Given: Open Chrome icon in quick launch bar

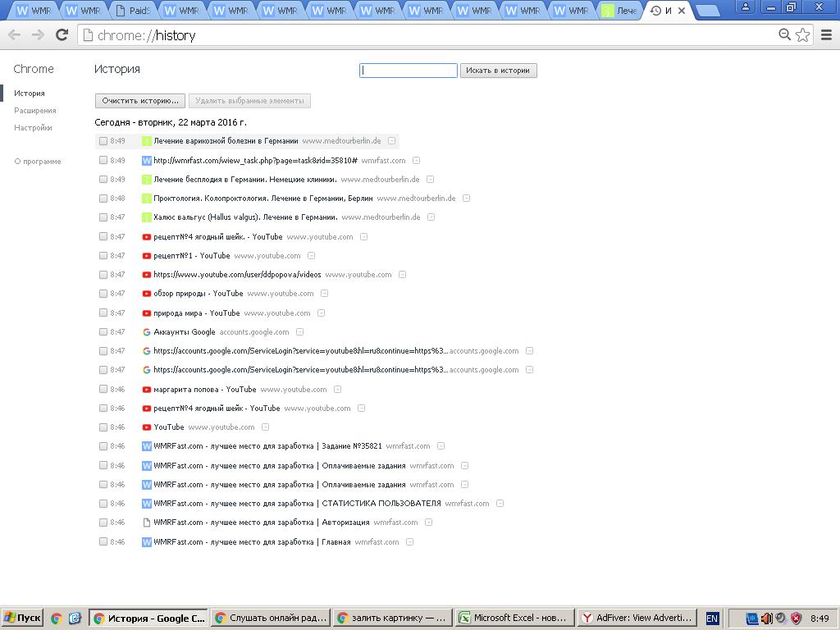Looking at the screenshot, I should pos(57,619).
